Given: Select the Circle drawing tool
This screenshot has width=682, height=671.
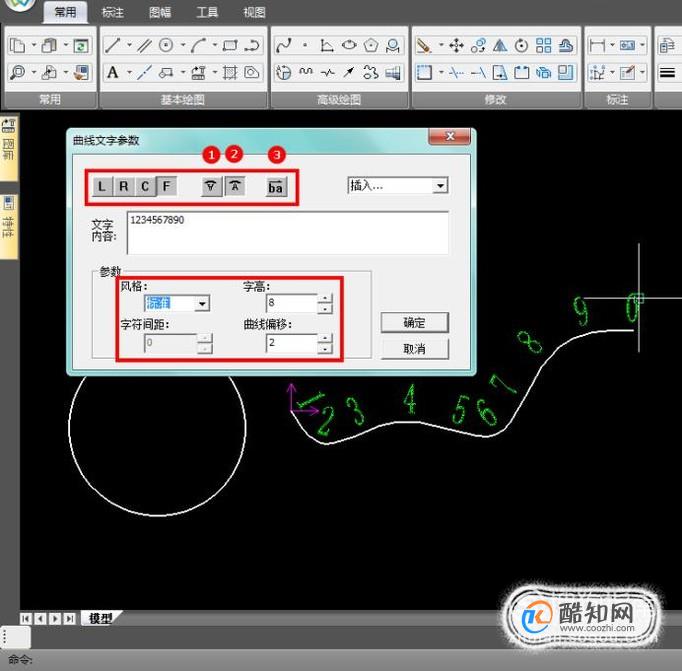Looking at the screenshot, I should click(x=166, y=45).
